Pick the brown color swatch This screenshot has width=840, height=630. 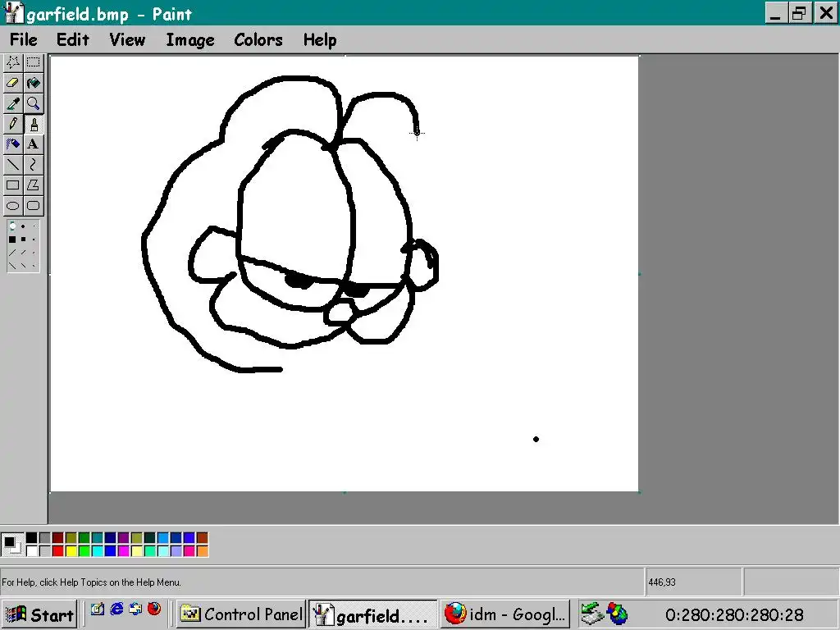tap(203, 538)
